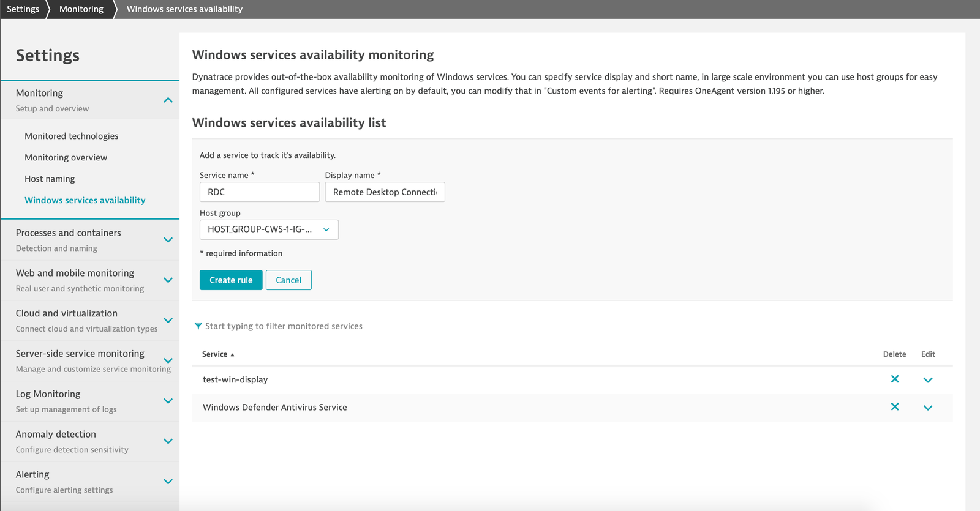Select Host naming in sidebar

(50, 179)
